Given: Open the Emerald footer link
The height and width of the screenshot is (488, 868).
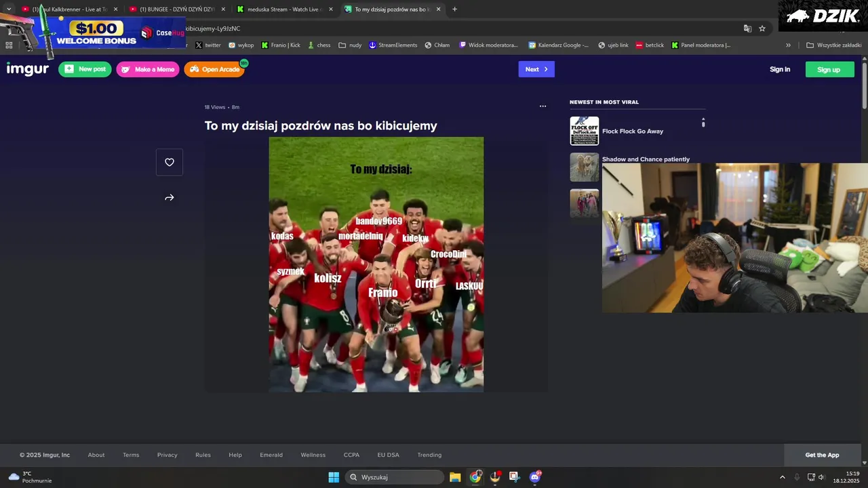Looking at the screenshot, I should point(271,455).
